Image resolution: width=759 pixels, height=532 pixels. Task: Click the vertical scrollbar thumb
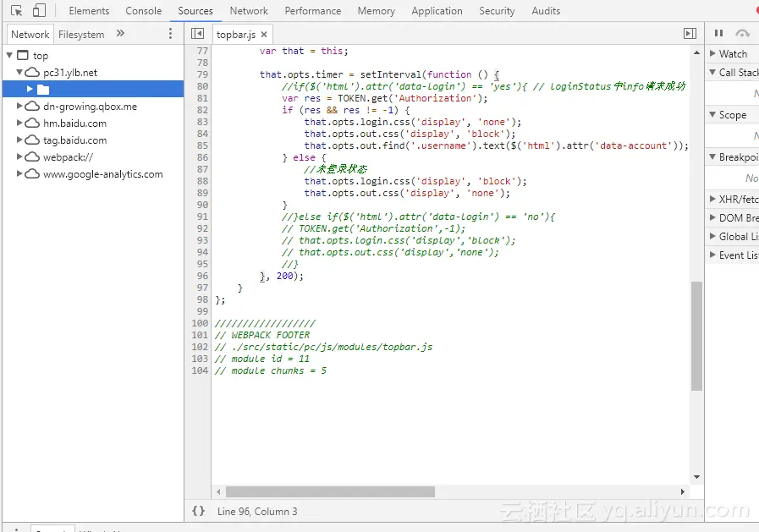tap(696, 336)
